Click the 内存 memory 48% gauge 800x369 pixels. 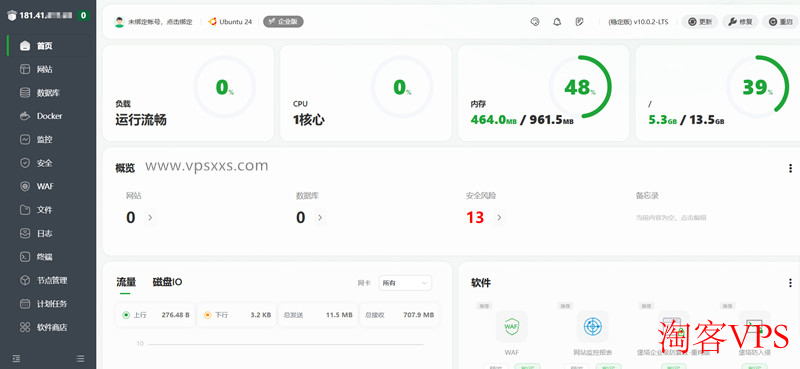pyautogui.click(x=580, y=87)
